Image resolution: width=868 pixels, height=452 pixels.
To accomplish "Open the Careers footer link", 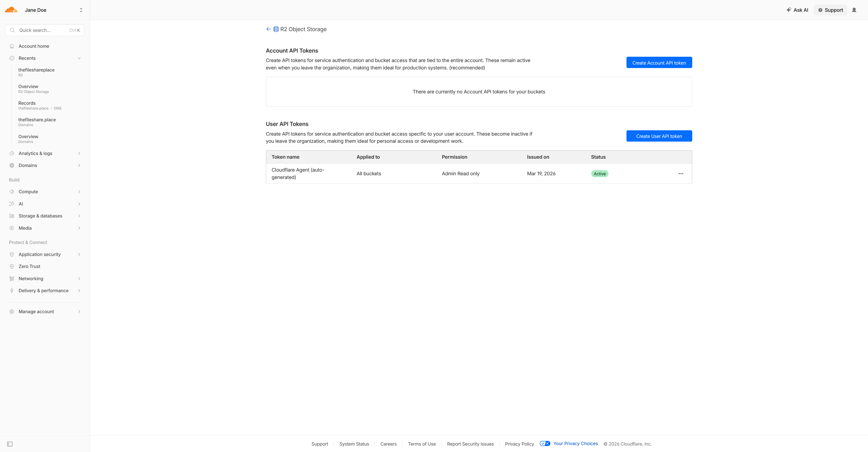I will tap(388, 444).
